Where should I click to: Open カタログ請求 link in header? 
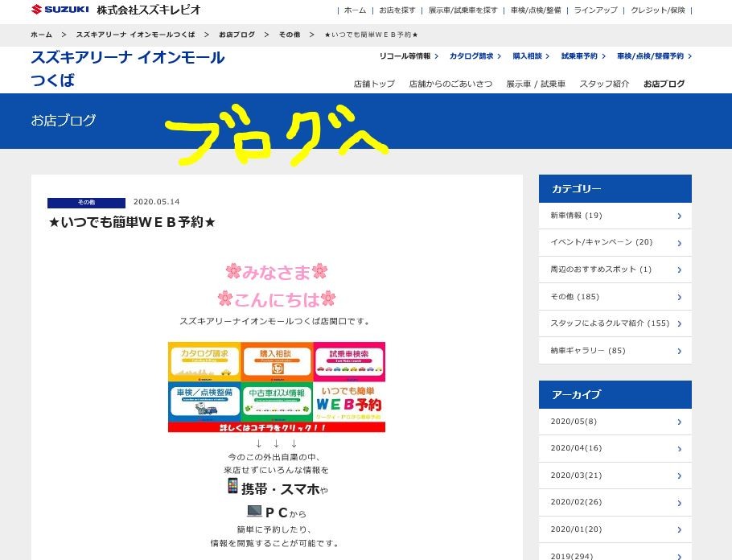tap(475, 56)
